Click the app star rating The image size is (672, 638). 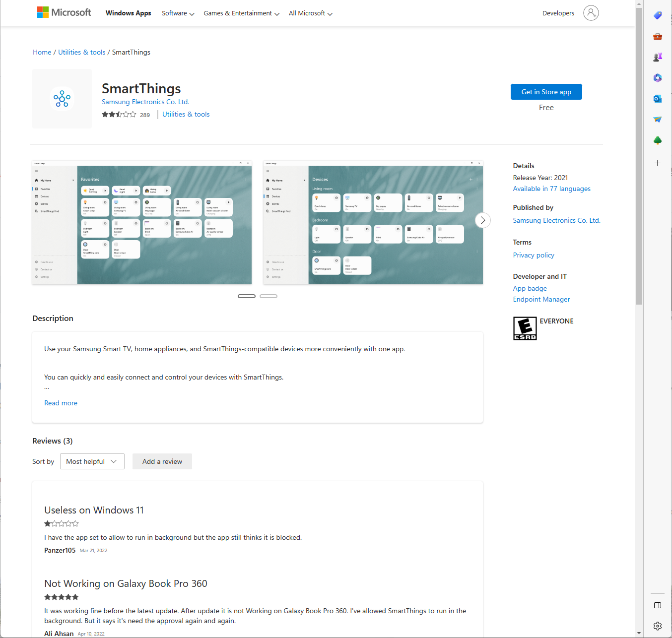click(119, 115)
